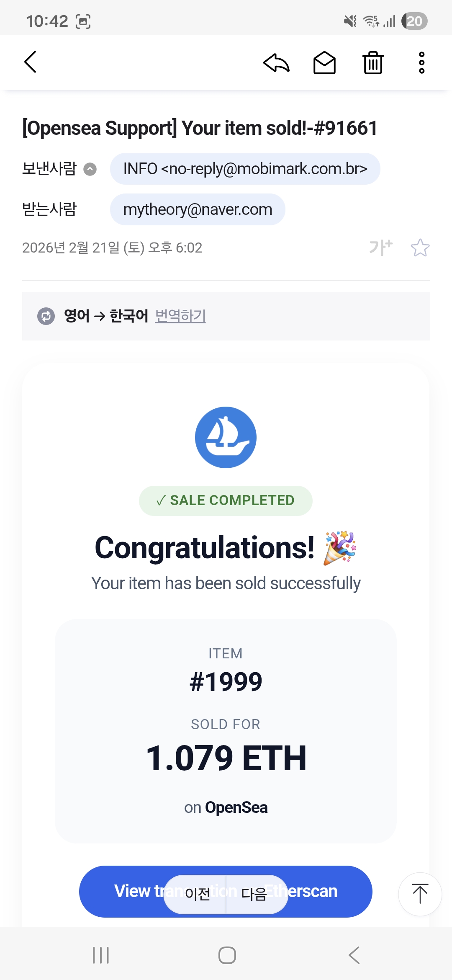This screenshot has height=980, width=452.
Task: Tap recipient chip mytheory@naver.com
Action: tap(198, 209)
